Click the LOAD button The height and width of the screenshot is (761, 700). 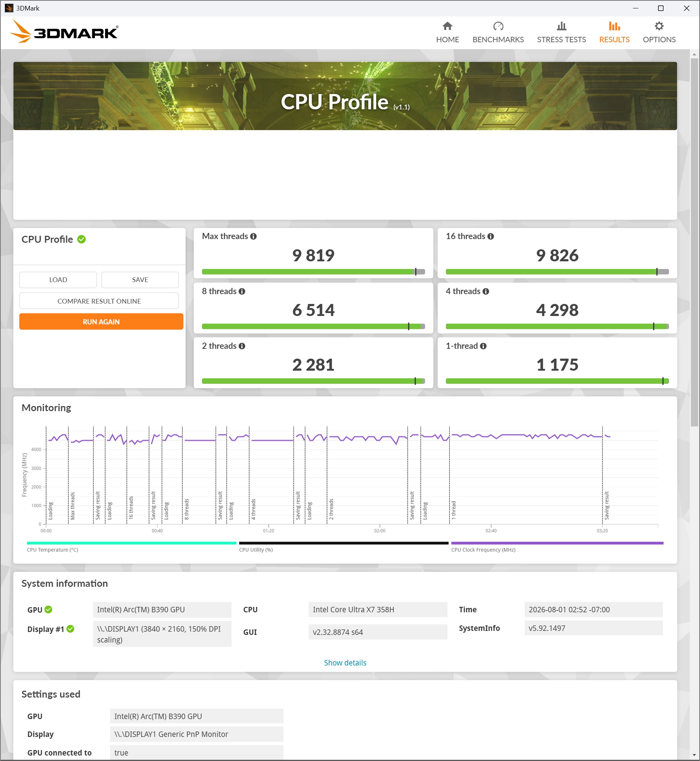[58, 280]
